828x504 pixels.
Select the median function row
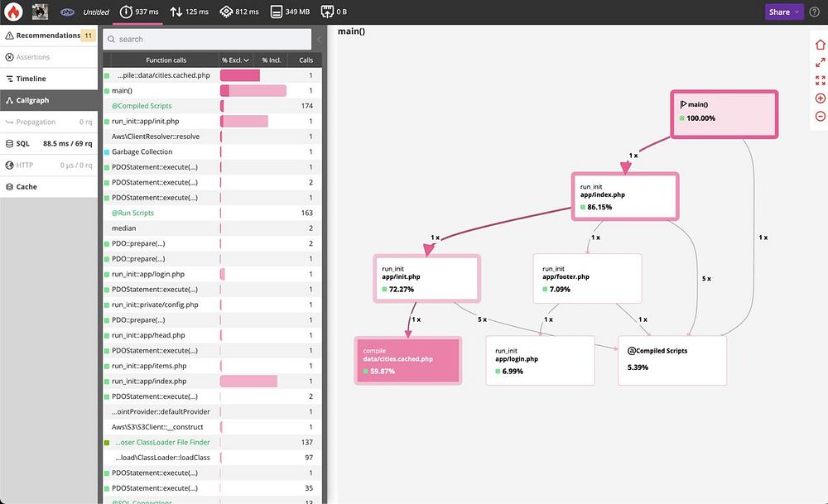pos(212,228)
